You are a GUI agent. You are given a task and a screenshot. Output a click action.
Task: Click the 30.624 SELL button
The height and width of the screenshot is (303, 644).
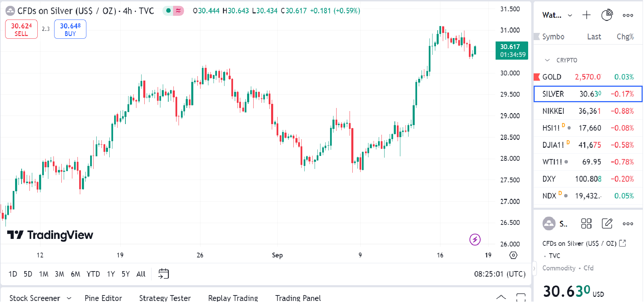pos(21,29)
